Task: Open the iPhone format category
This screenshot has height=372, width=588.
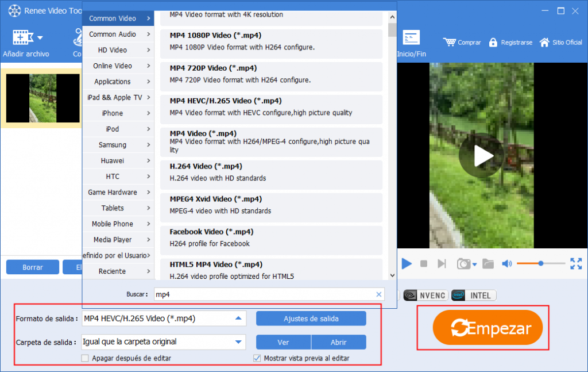Action: tap(113, 113)
